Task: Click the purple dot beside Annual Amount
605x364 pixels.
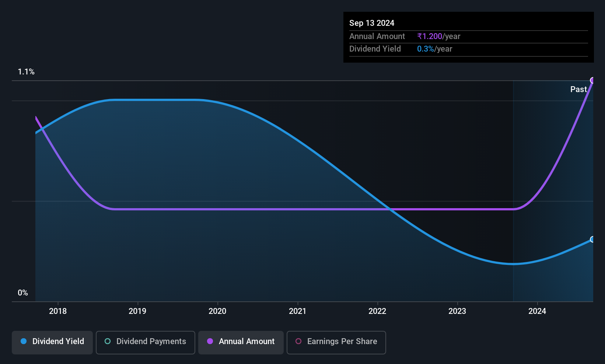Action: point(210,342)
